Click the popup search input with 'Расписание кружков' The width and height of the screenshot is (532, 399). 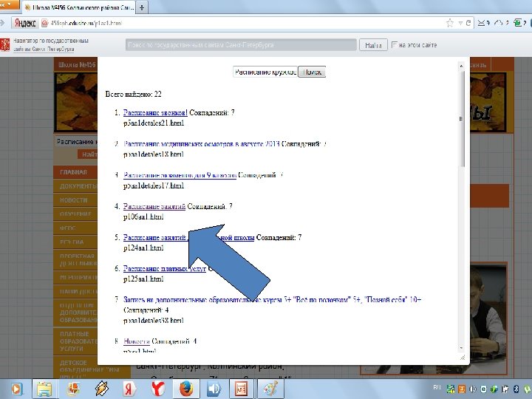(265, 72)
